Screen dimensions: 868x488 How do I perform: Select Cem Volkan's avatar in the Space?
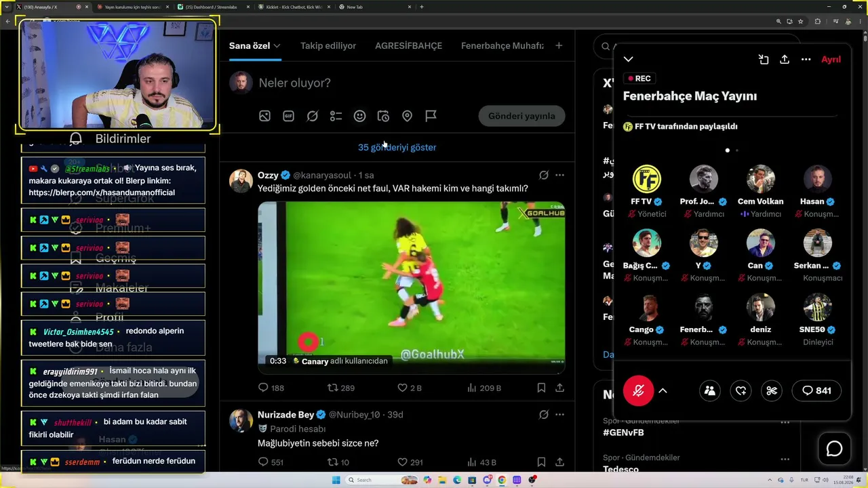[x=760, y=179]
